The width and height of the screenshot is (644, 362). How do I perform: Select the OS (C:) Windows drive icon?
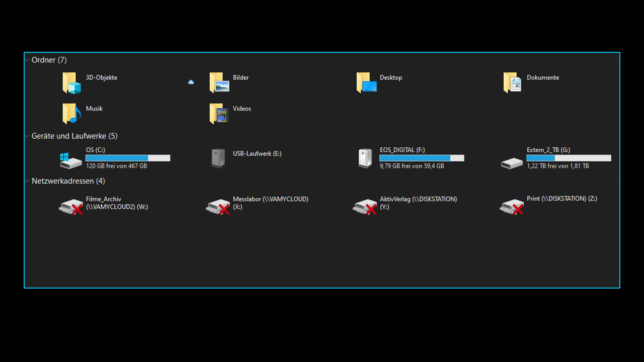coord(70,160)
